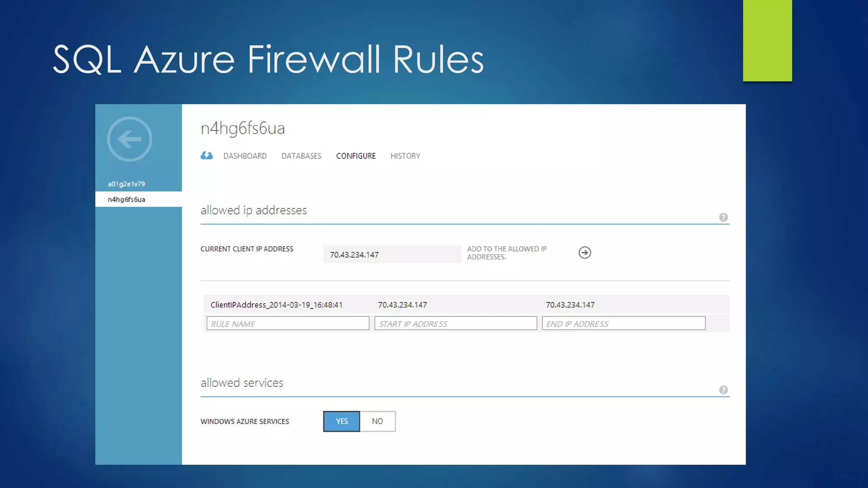The width and height of the screenshot is (868, 488).
Task: Select the CONFIGURE tab
Action: (356, 156)
